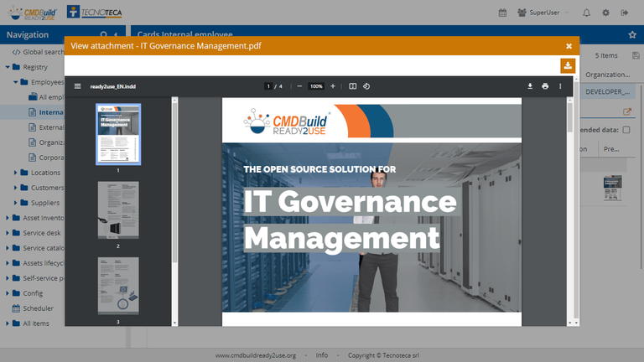Toggle the extended data checkbox
The image size is (644, 362).
coord(626,130)
